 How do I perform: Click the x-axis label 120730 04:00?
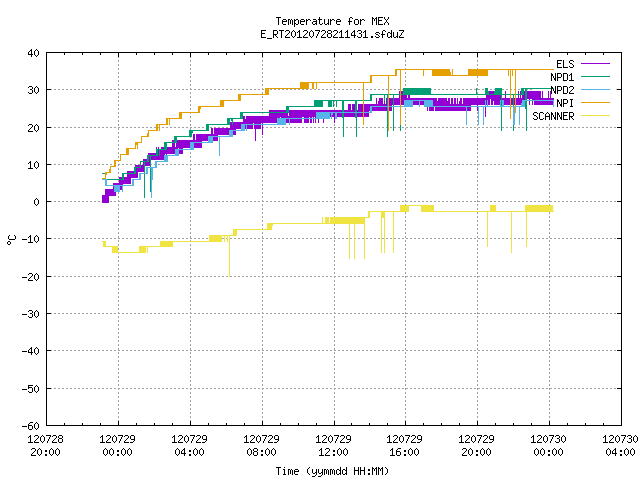click(x=620, y=446)
